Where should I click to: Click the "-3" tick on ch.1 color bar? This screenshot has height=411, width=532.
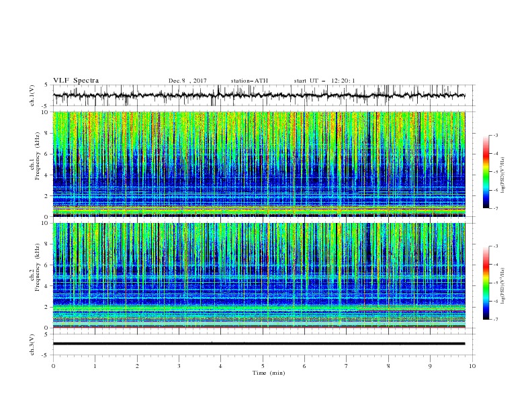pos(496,135)
